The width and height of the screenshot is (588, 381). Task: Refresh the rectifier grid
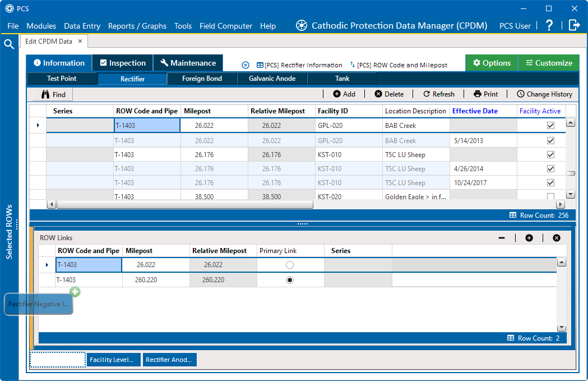pos(439,94)
